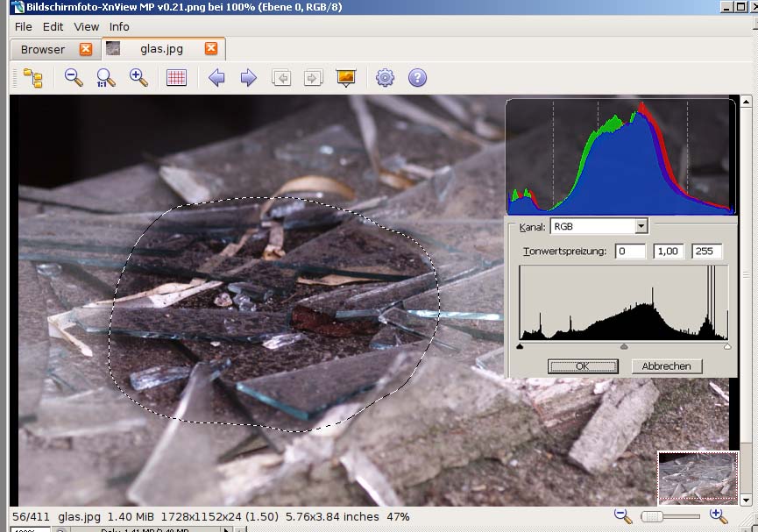Open the File menu
The image size is (758, 532).
23,26
